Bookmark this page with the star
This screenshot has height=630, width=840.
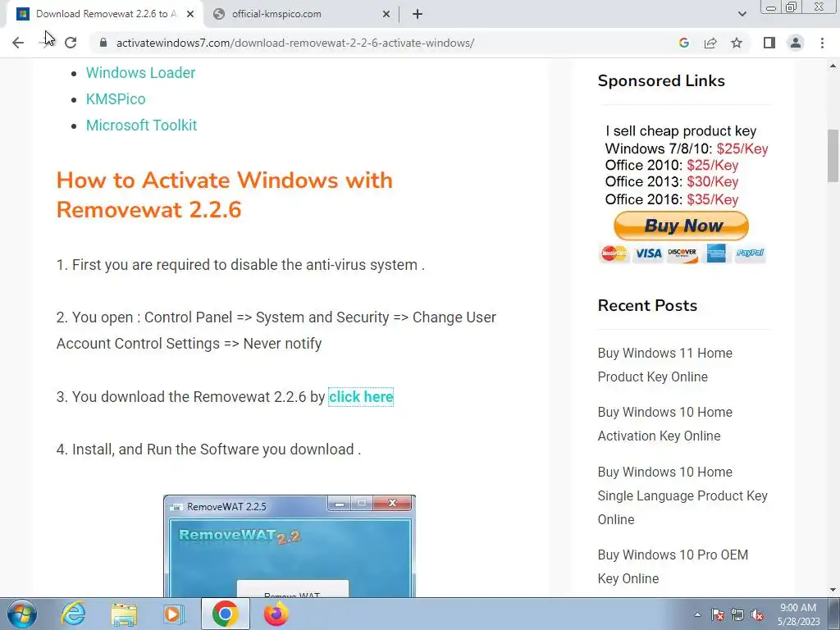tap(737, 43)
